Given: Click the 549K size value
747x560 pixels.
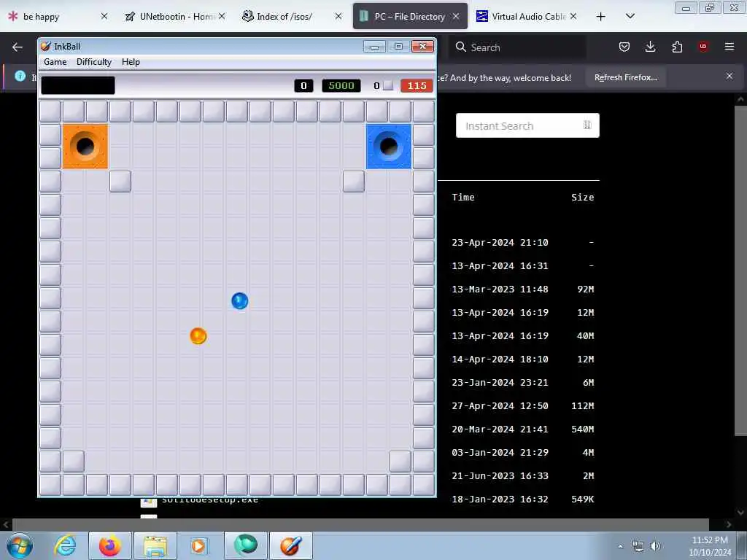Looking at the screenshot, I should pyautogui.click(x=583, y=499).
